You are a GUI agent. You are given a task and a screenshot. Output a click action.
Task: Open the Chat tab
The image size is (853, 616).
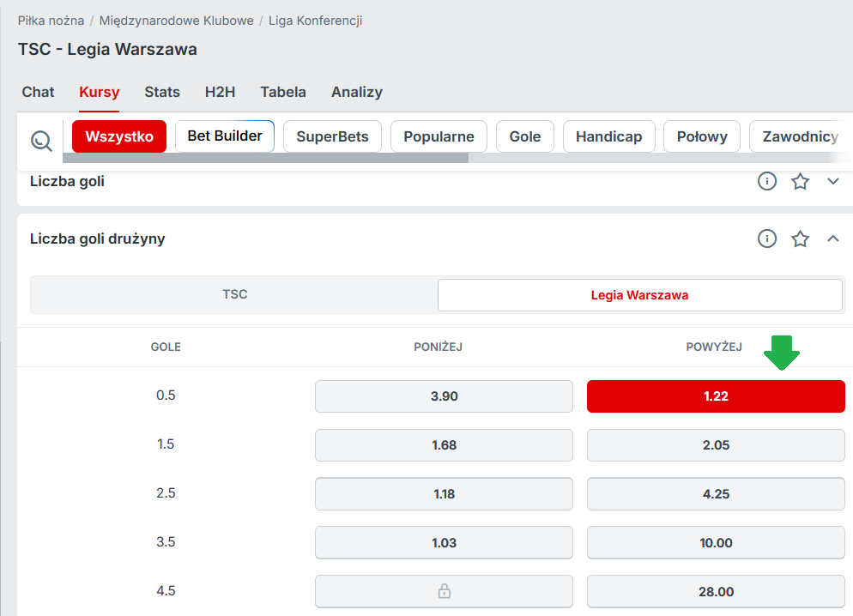[x=38, y=92]
